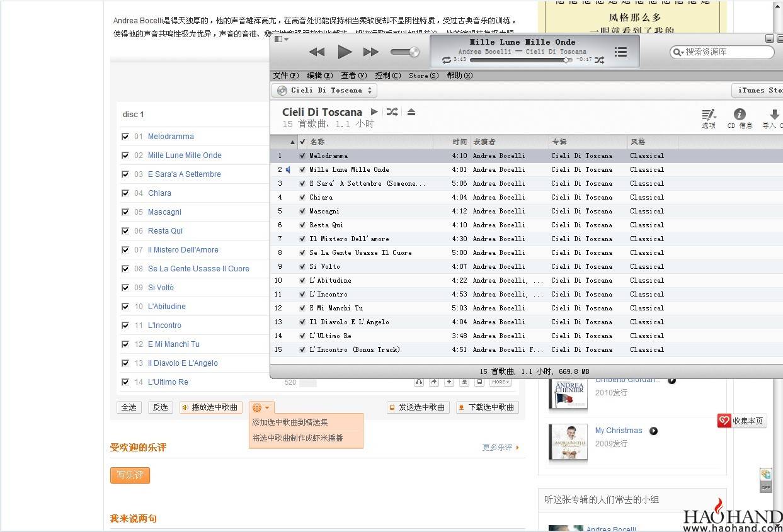This screenshot has width=783, height=532.
Task: Open the Store(S) menu
Action: pos(423,76)
